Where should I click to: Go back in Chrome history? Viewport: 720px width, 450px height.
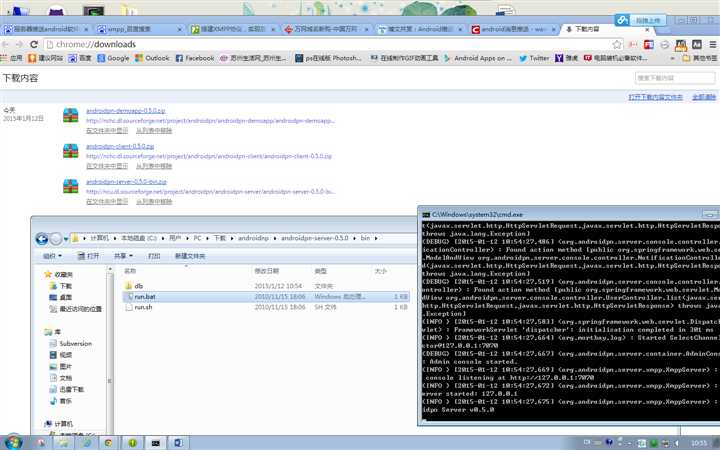[x=6, y=44]
